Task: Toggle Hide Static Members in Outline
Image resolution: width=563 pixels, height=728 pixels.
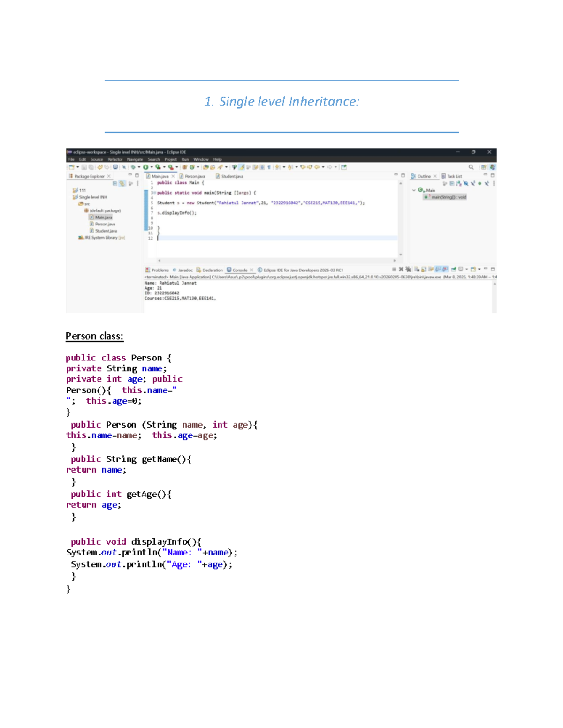Action: point(472,183)
